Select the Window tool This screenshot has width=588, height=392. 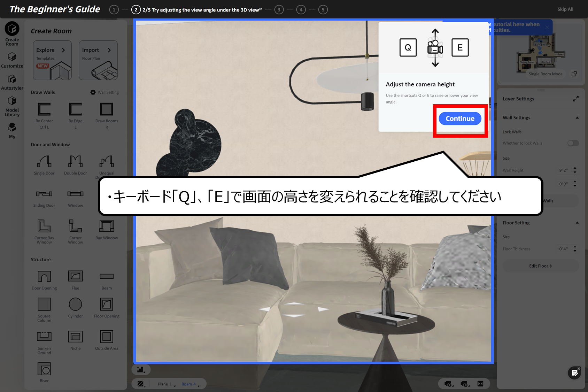tap(75, 199)
